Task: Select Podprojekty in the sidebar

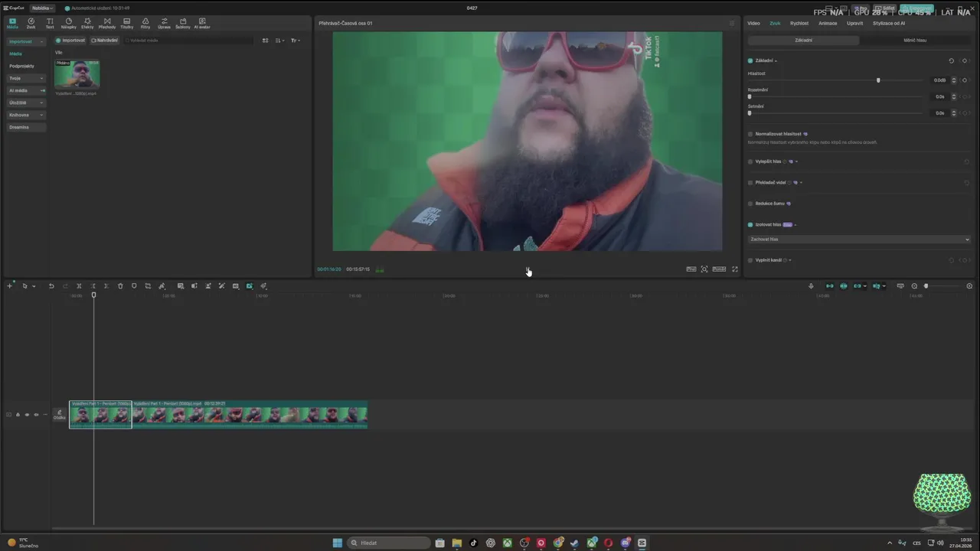Action: point(22,66)
